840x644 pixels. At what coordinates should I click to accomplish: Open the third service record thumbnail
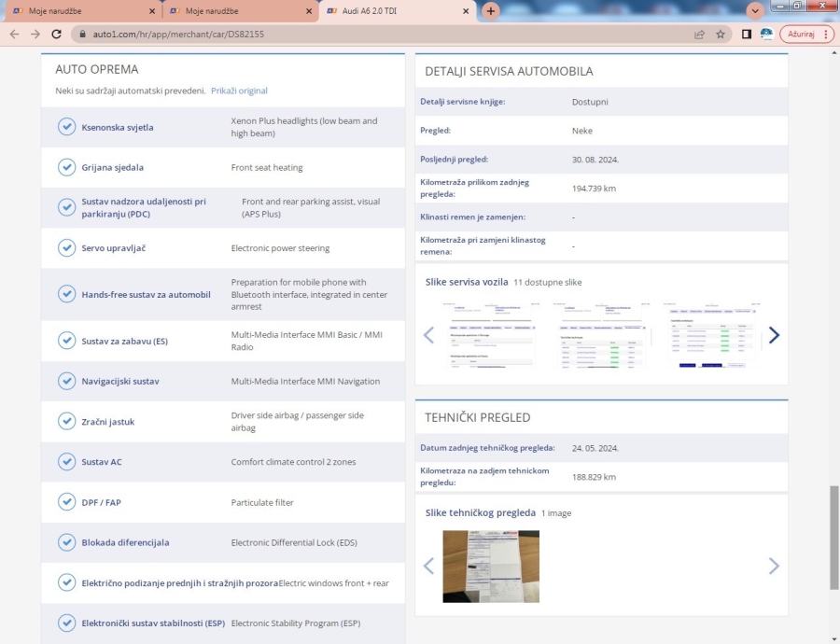[711, 335]
